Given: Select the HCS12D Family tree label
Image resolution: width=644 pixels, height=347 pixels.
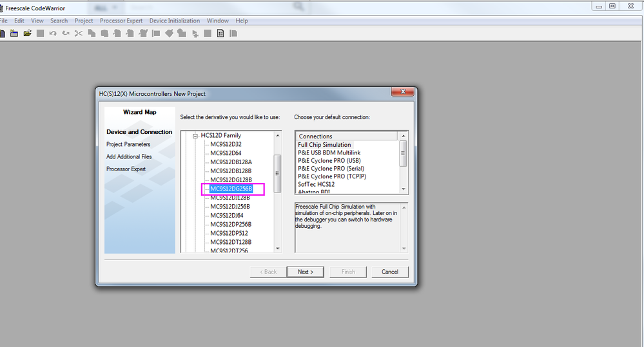Looking at the screenshot, I should (x=221, y=135).
